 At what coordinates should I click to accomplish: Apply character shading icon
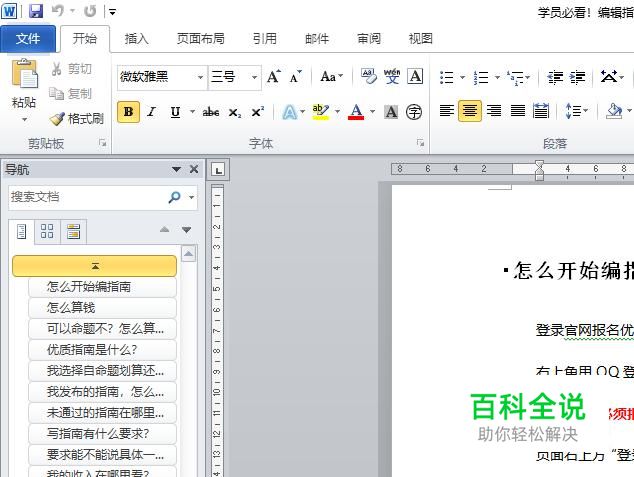tap(391, 112)
